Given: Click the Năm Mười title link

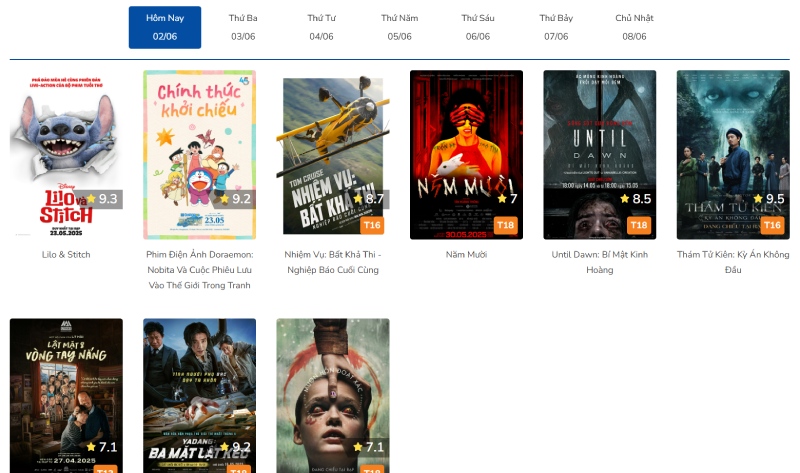Looking at the screenshot, I should 466,255.
